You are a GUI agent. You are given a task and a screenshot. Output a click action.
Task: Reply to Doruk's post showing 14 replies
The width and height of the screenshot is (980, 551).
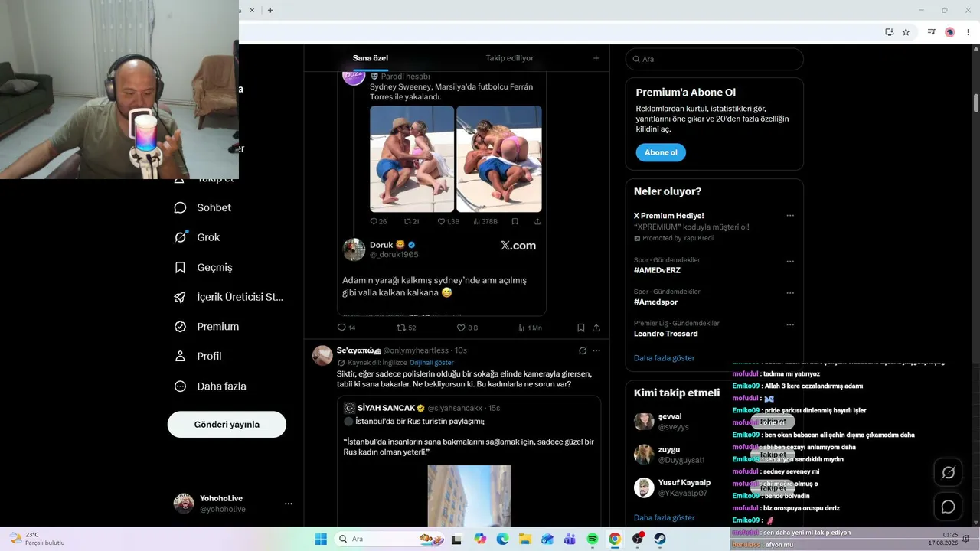346,328
